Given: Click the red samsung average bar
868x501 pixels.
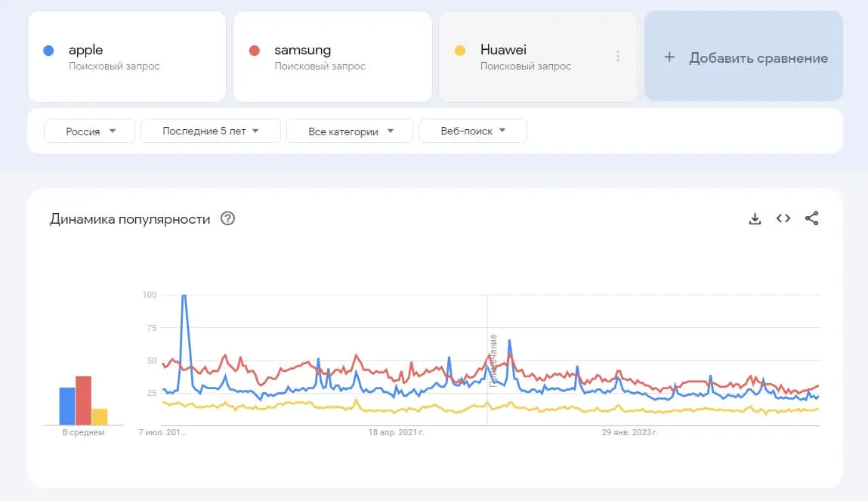Looking at the screenshot, I should [84, 400].
